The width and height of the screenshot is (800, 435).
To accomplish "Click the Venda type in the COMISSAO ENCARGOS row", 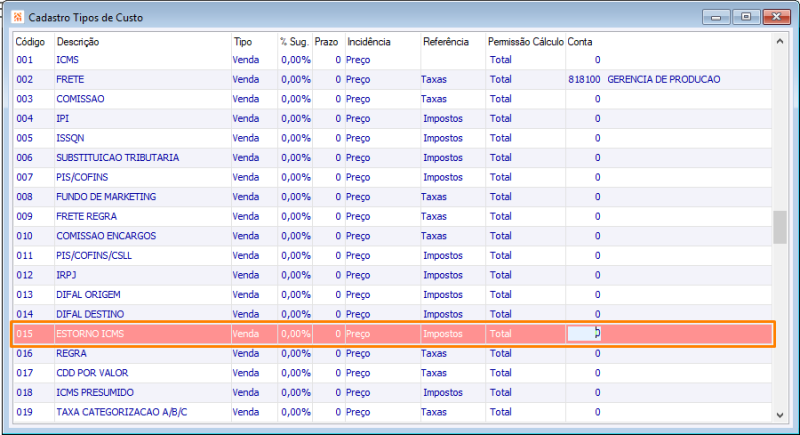I will pos(246,236).
